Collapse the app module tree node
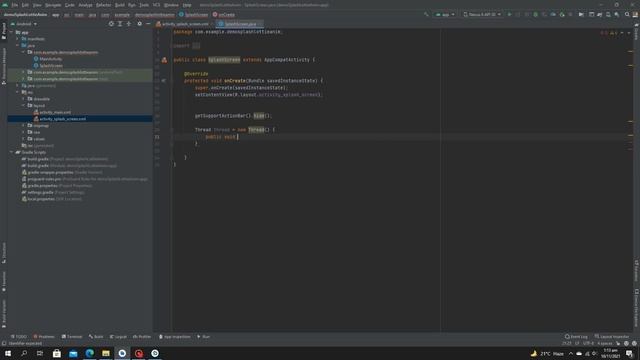The image size is (640, 360). (x=11, y=32)
